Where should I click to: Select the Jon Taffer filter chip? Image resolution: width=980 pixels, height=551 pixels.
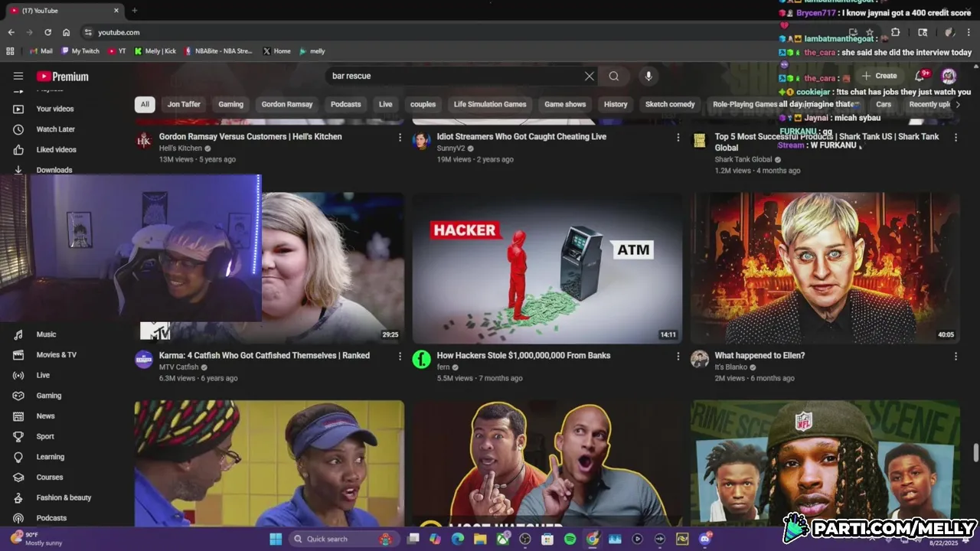[184, 104]
